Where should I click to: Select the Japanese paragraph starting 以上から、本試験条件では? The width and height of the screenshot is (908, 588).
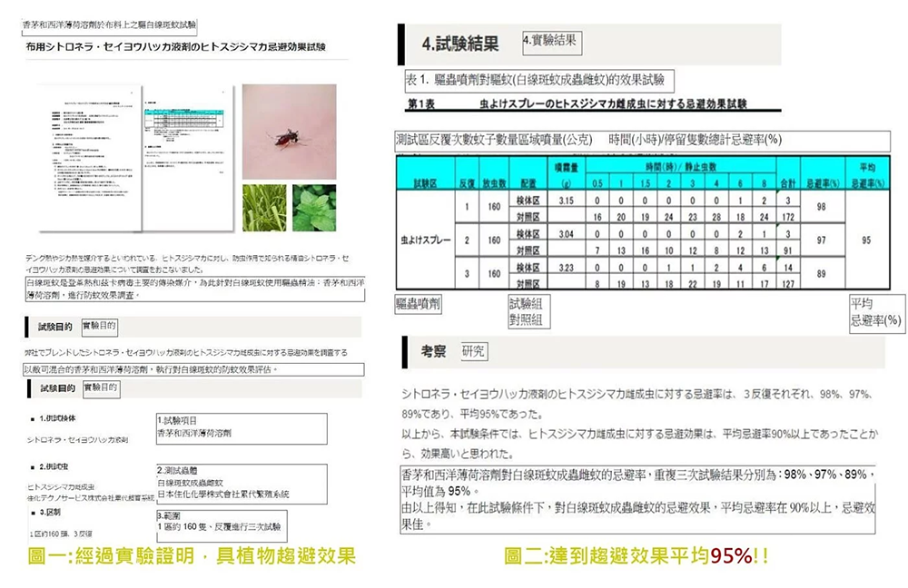[640, 444]
